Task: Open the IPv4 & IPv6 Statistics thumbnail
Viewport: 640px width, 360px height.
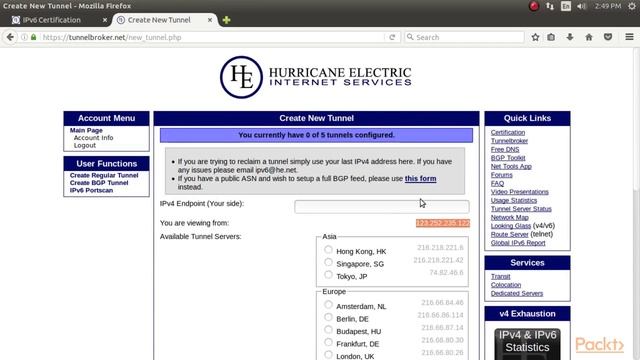Action: pos(527,344)
